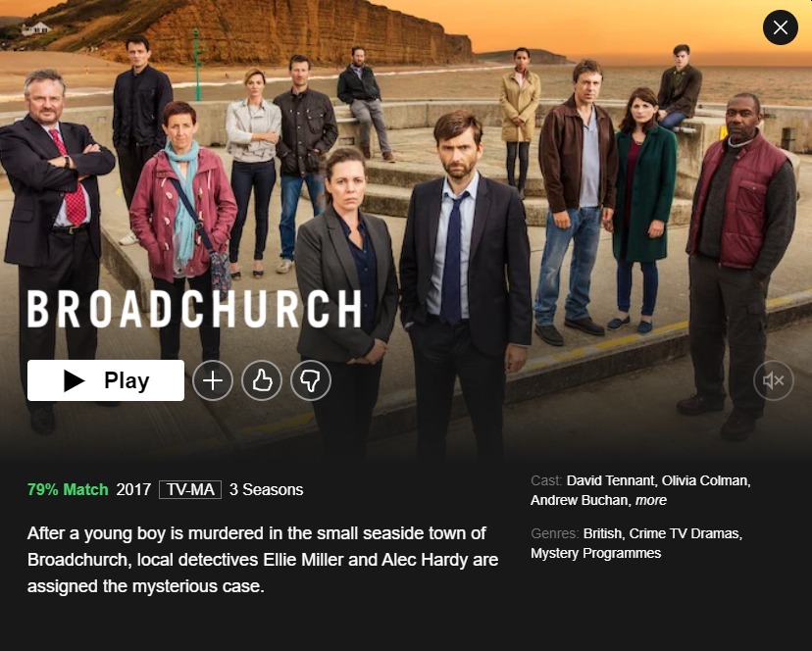This screenshot has height=651, width=812.
Task: Click the 2017 release year
Action: coord(133,489)
